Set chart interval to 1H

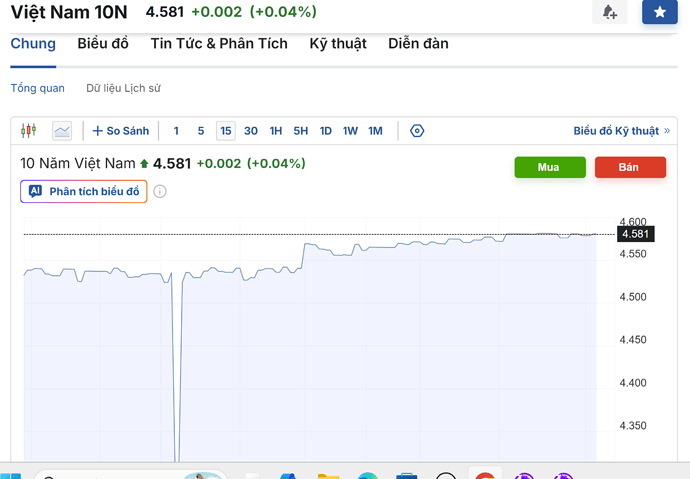click(x=276, y=131)
